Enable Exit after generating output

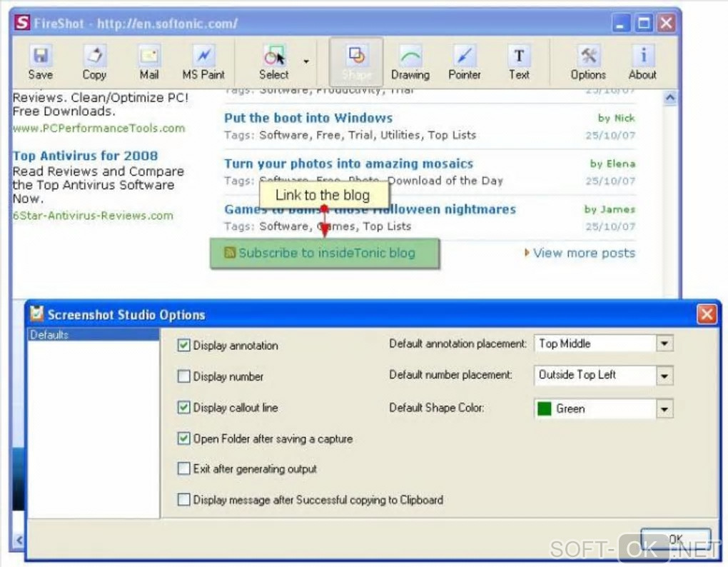[184, 468]
